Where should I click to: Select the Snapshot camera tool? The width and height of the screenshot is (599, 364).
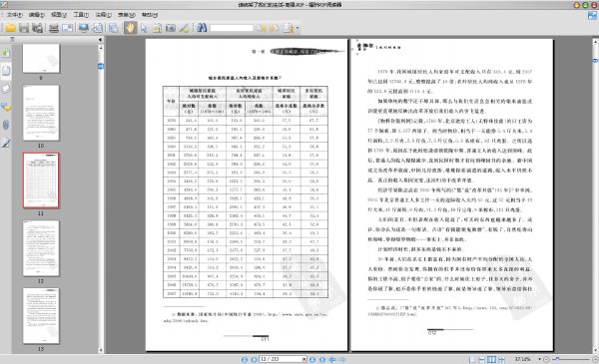click(171, 28)
